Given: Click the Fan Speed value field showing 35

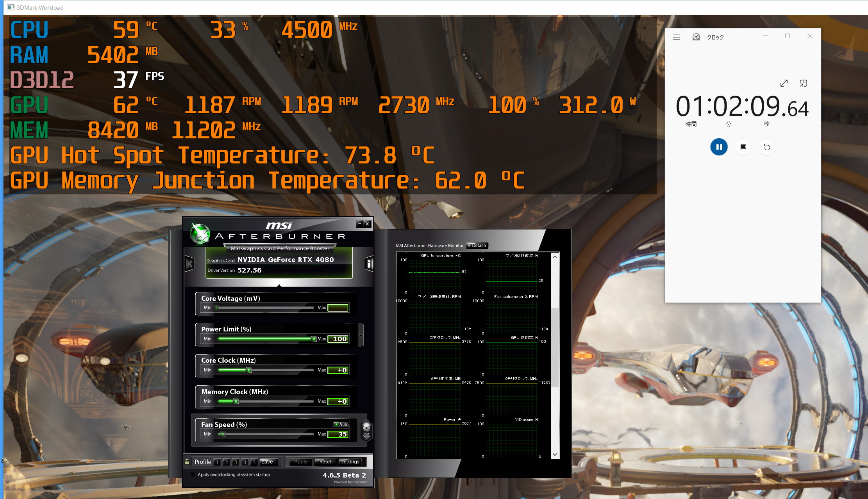Looking at the screenshot, I should (x=338, y=434).
